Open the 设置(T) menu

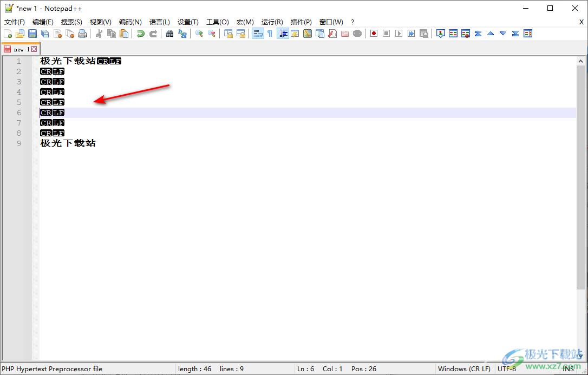pos(188,22)
